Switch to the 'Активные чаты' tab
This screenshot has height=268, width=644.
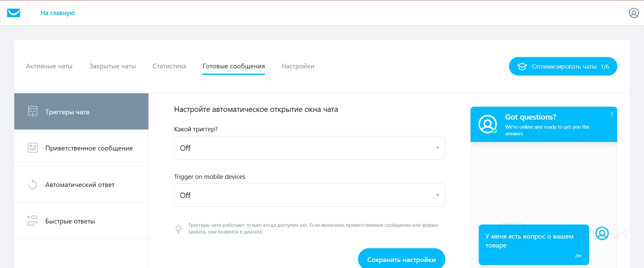[49, 66]
